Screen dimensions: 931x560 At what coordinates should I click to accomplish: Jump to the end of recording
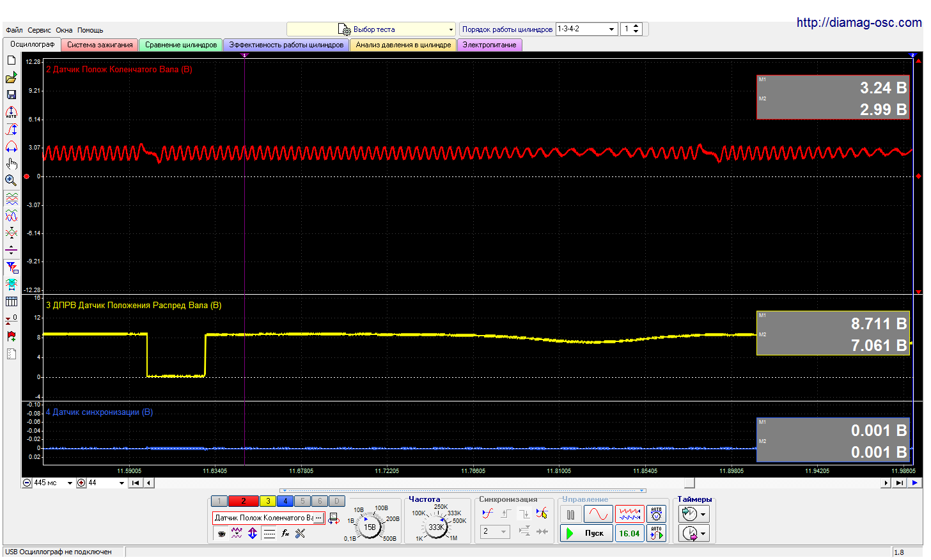[x=899, y=483]
